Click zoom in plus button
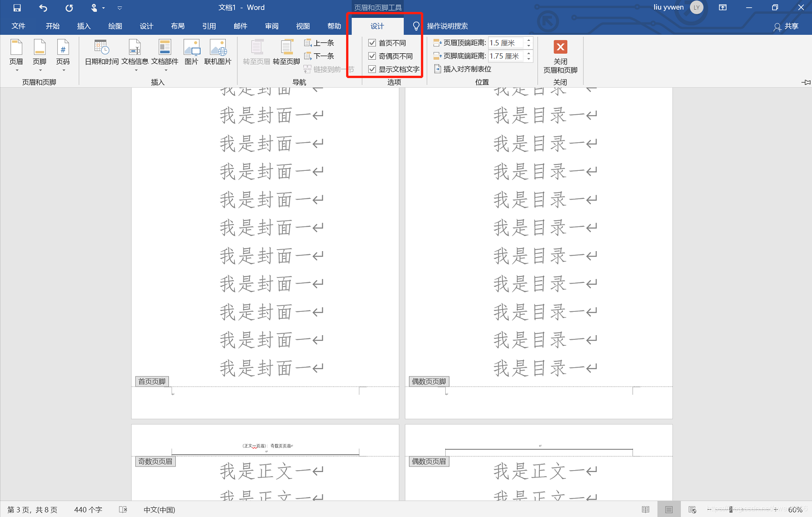812x517 pixels. 776,509
